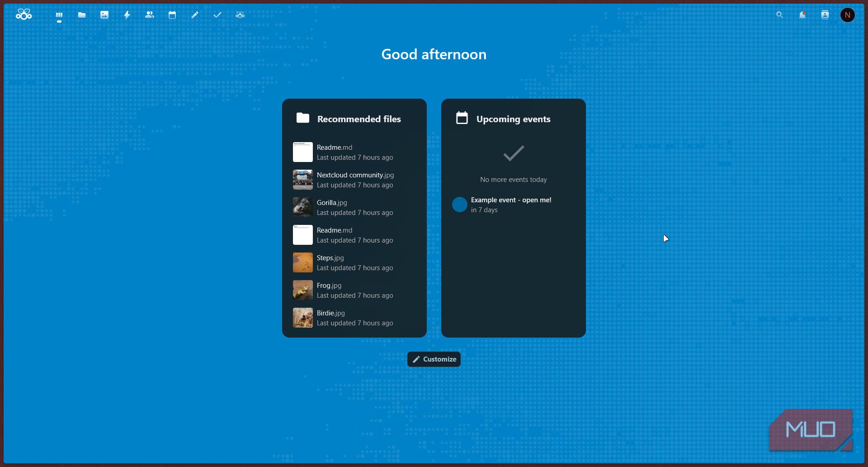Open the Notes pencil icon

(195, 15)
